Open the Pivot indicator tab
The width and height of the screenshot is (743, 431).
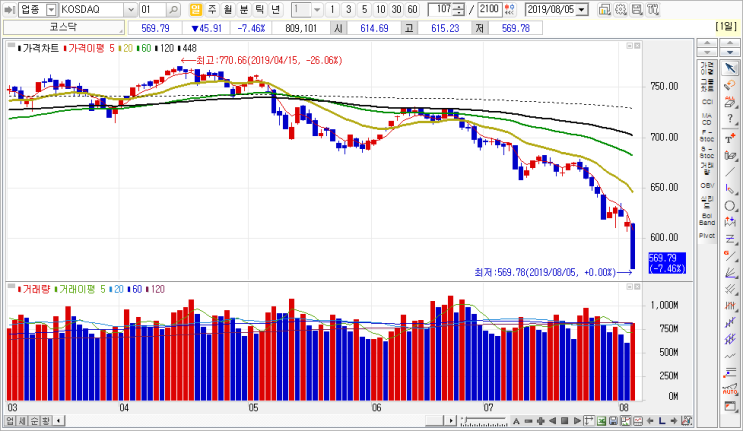coord(707,235)
